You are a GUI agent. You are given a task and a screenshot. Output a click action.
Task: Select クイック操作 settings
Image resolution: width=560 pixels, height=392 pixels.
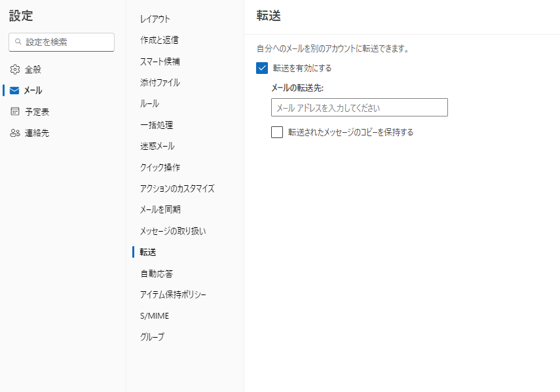[160, 168]
